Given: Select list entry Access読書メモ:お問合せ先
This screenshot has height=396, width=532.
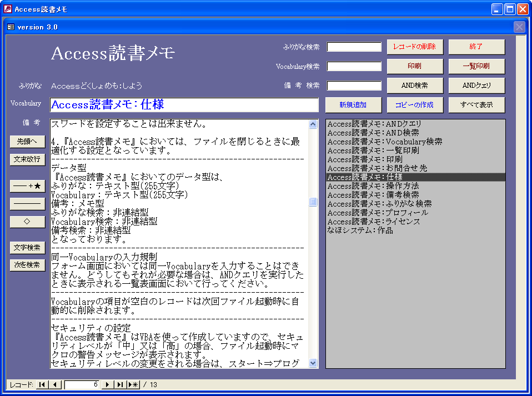Looking at the screenshot, I should [x=415, y=168].
